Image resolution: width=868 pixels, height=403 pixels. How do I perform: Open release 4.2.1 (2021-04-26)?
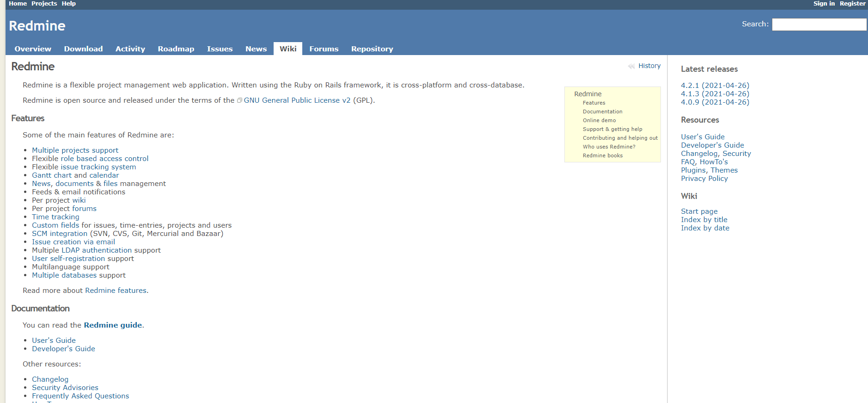[x=715, y=86]
